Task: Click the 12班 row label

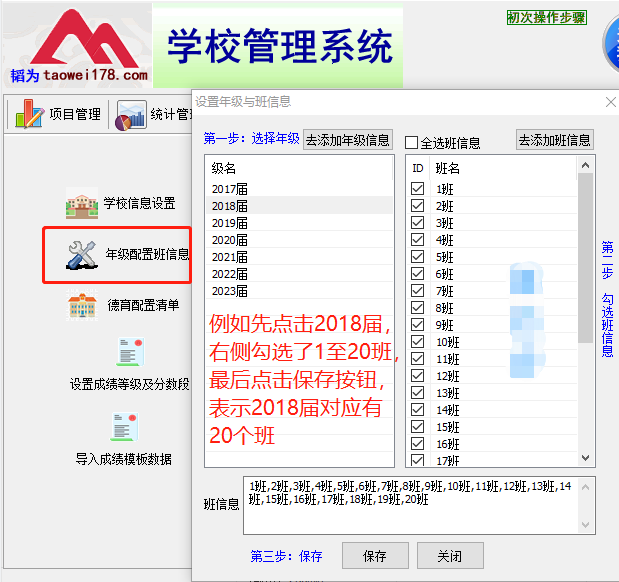Action: point(448,376)
